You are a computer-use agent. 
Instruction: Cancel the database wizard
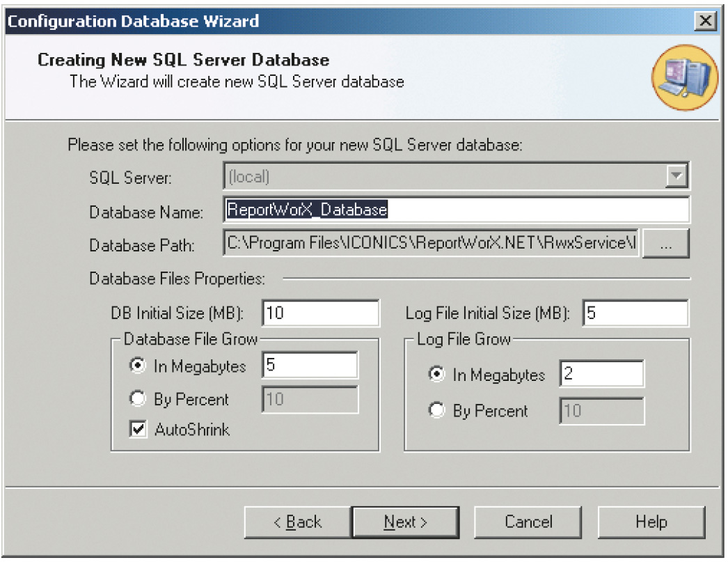tap(528, 522)
